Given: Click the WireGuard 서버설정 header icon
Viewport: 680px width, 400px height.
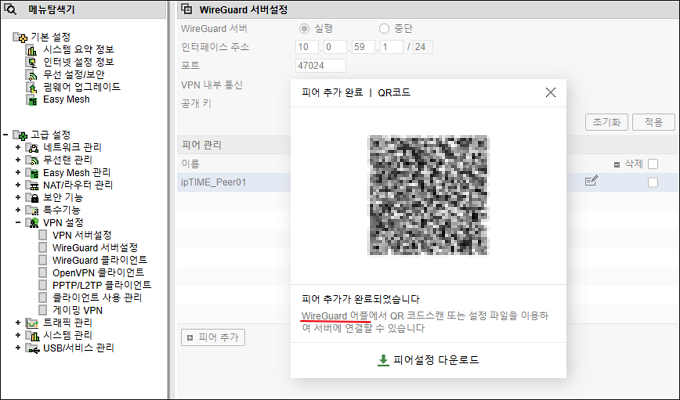Looking at the screenshot, I should coord(187,9).
